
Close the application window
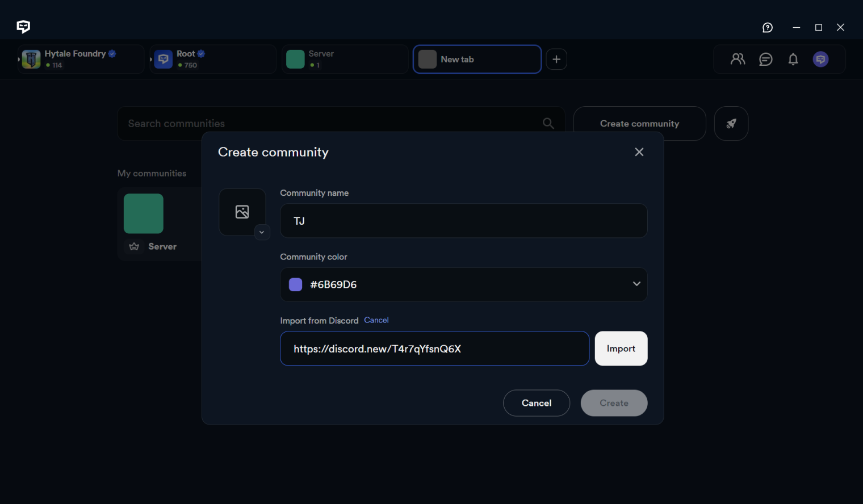841,27
